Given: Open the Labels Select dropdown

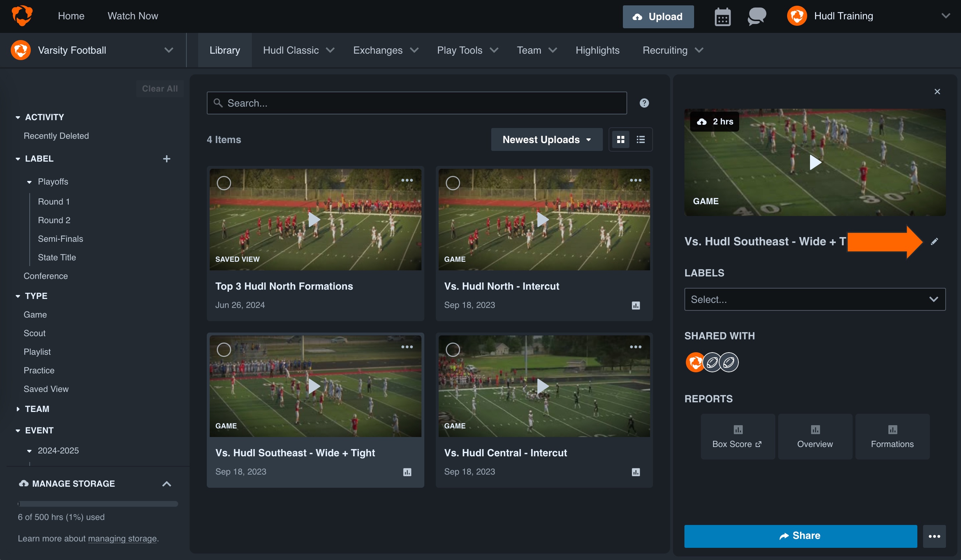Looking at the screenshot, I should point(815,300).
